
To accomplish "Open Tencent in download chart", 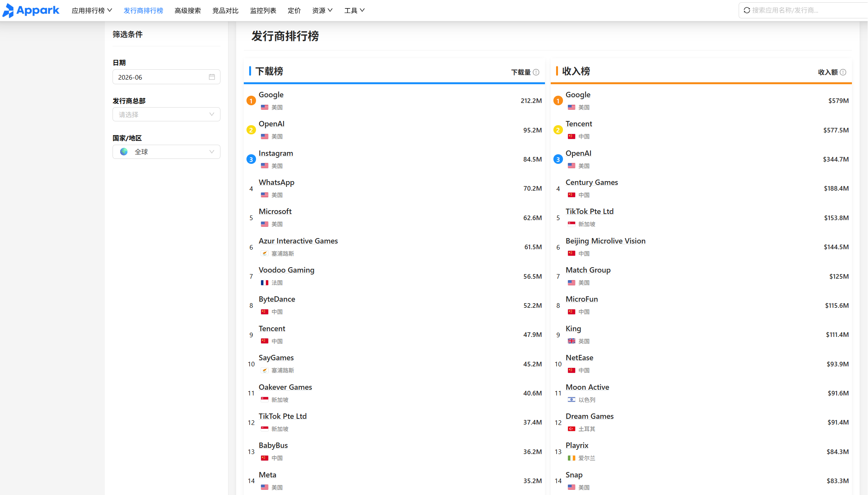I will [x=272, y=328].
